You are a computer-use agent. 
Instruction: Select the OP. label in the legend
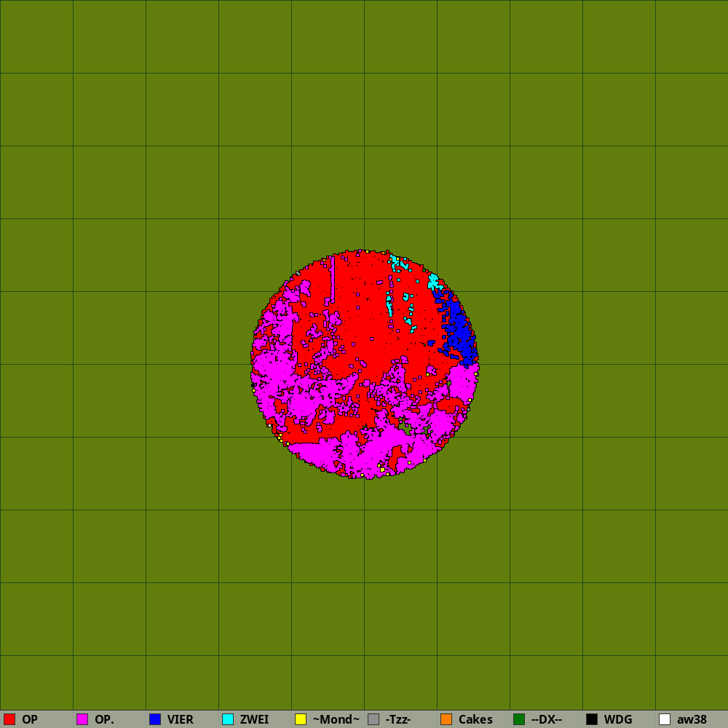click(104, 719)
